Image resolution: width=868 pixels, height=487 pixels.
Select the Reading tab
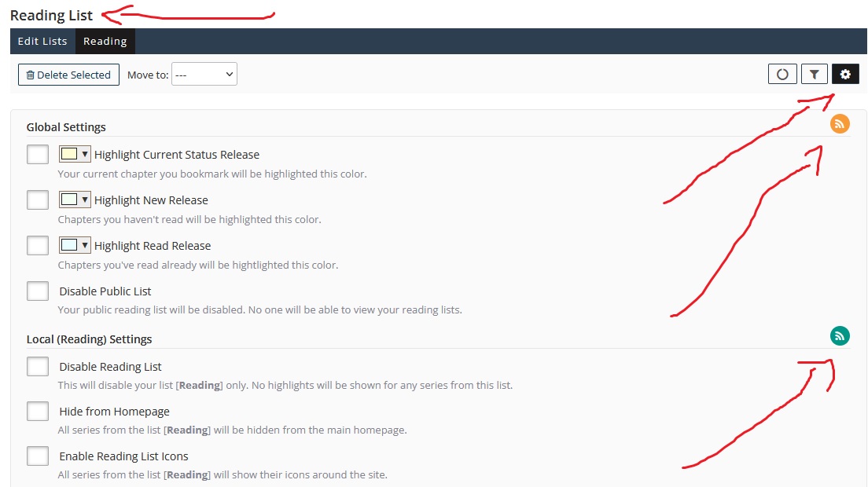coord(105,42)
